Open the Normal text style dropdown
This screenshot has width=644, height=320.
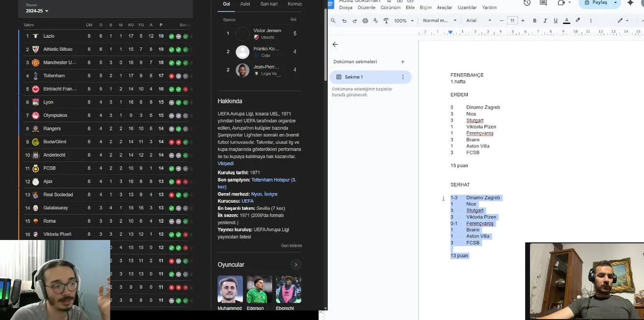pyautogui.click(x=439, y=20)
